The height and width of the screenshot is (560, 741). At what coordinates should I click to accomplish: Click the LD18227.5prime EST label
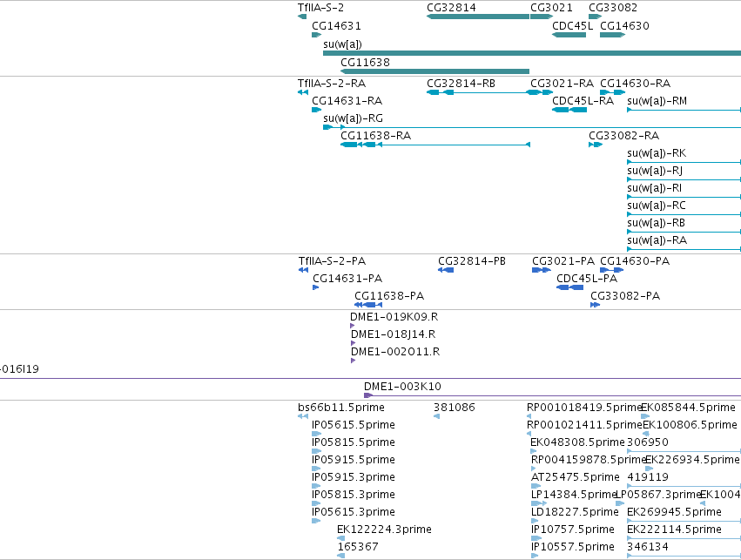[575, 512]
